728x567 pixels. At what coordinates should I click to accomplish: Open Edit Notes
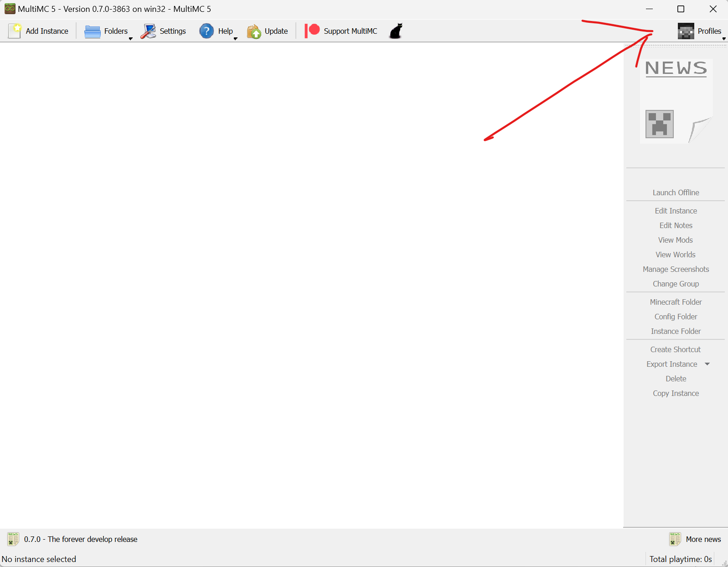(x=676, y=225)
